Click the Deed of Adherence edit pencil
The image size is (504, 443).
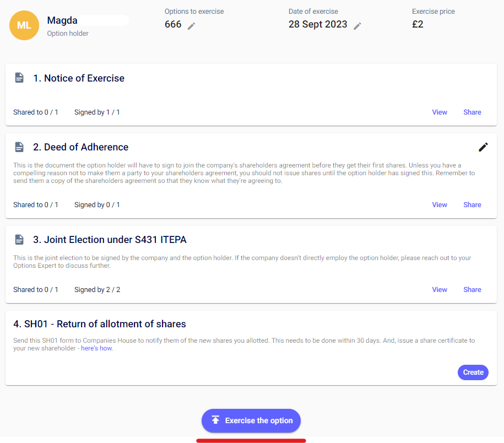pyautogui.click(x=483, y=147)
